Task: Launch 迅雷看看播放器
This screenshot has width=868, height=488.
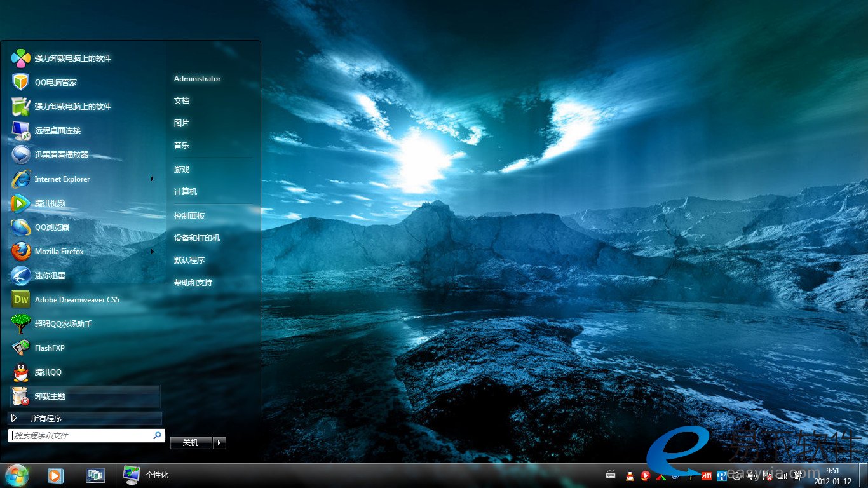Action: pos(61,154)
